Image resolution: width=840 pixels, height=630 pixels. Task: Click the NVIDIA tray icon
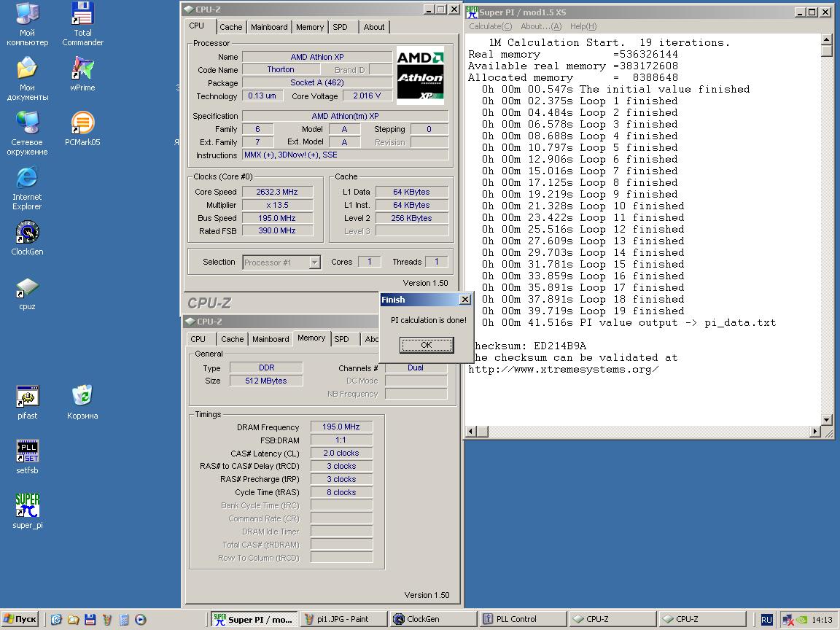[801, 619]
